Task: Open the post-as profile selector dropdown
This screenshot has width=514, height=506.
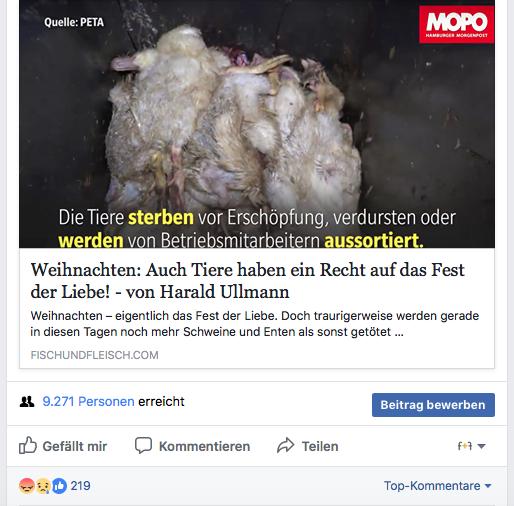Action: (x=471, y=446)
